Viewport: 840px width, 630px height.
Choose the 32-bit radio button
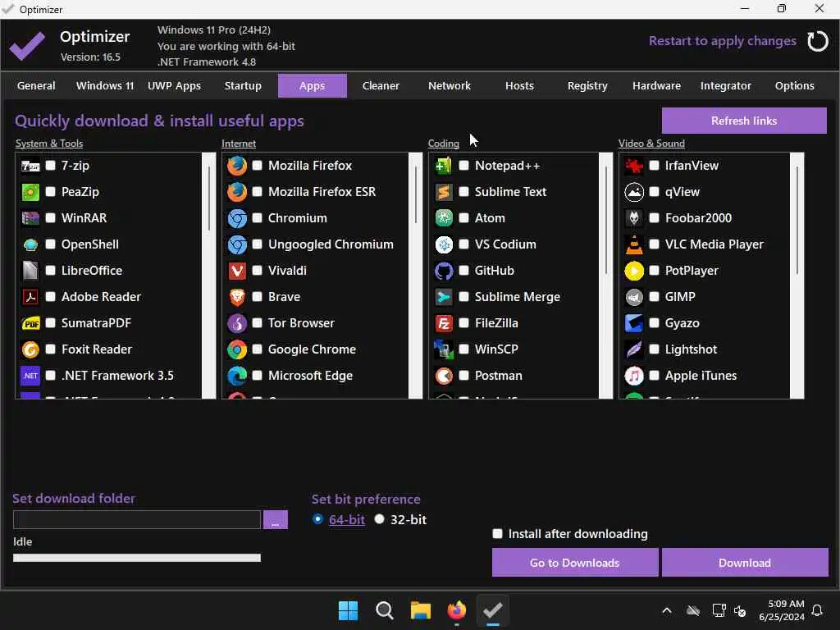(379, 519)
